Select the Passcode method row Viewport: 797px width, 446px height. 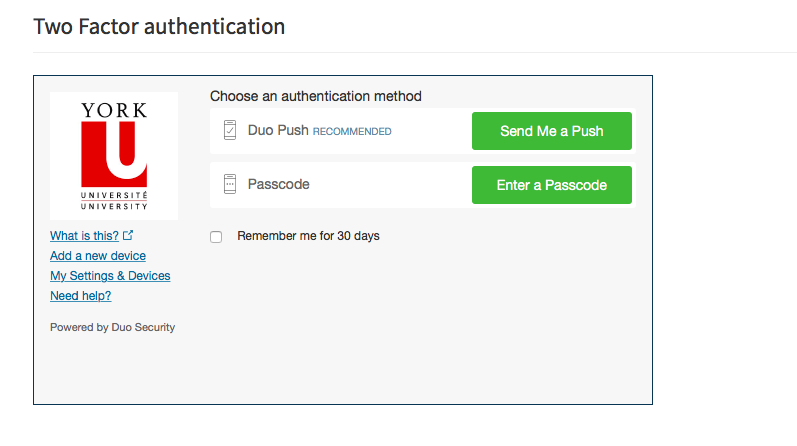(x=422, y=185)
